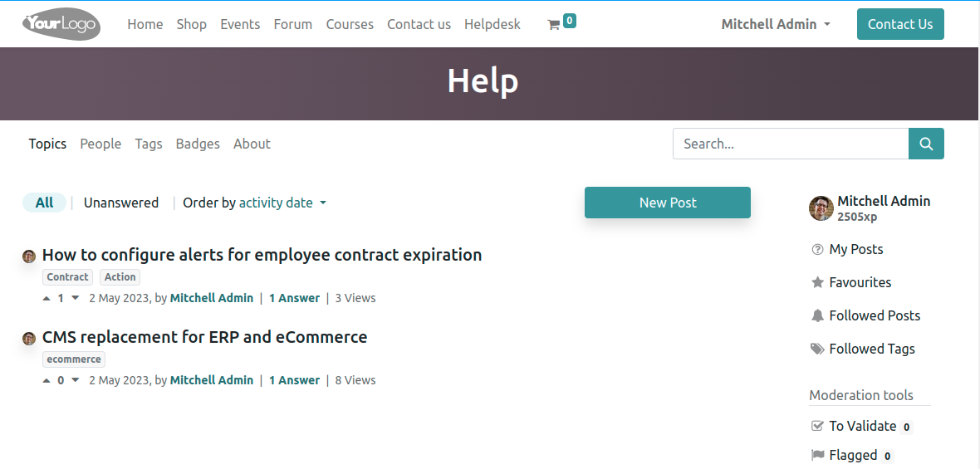The height and width of the screenshot is (469, 980).
Task: Open 1 Answer link on contract post
Action: (x=294, y=299)
